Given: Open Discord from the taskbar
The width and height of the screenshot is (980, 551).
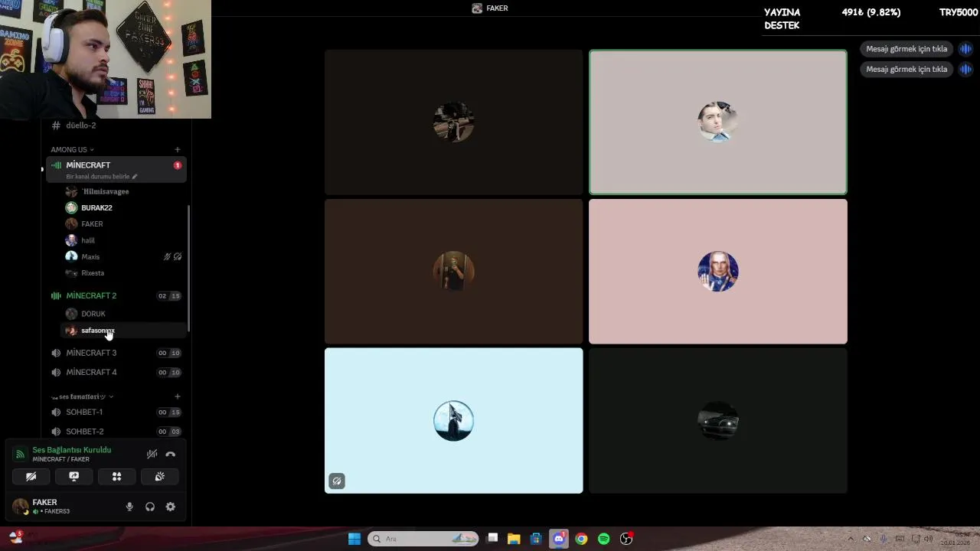Looking at the screenshot, I should [x=559, y=539].
